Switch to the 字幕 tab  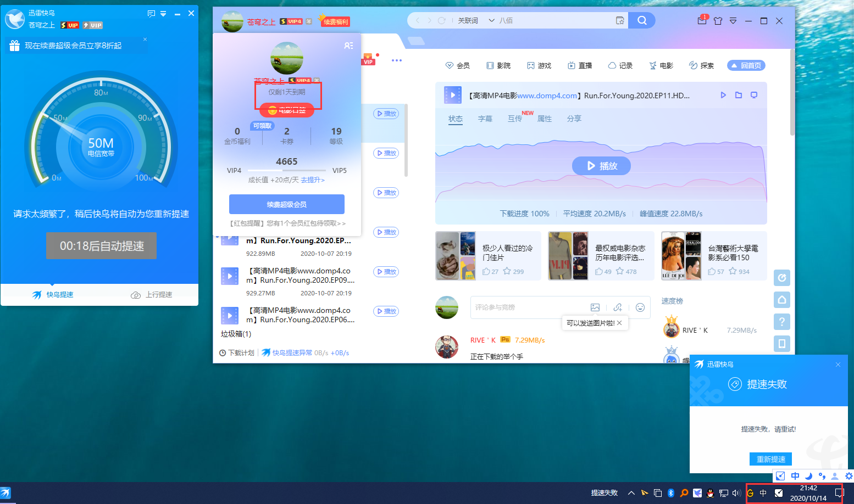[485, 119]
